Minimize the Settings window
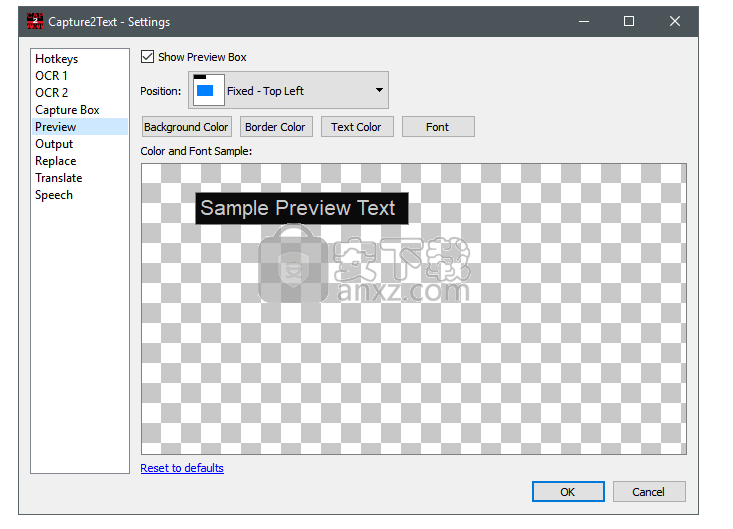Screen dimensions: 733x529 [583, 21]
